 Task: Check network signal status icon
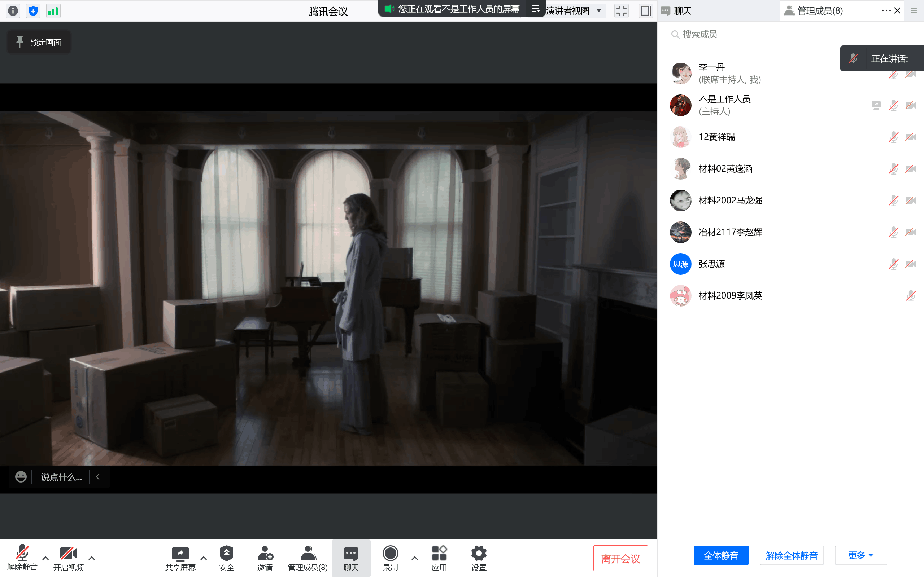pyautogui.click(x=53, y=11)
